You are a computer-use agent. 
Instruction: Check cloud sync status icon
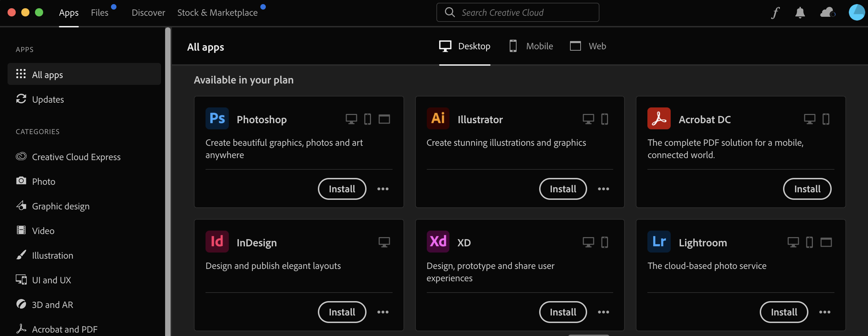[828, 12]
